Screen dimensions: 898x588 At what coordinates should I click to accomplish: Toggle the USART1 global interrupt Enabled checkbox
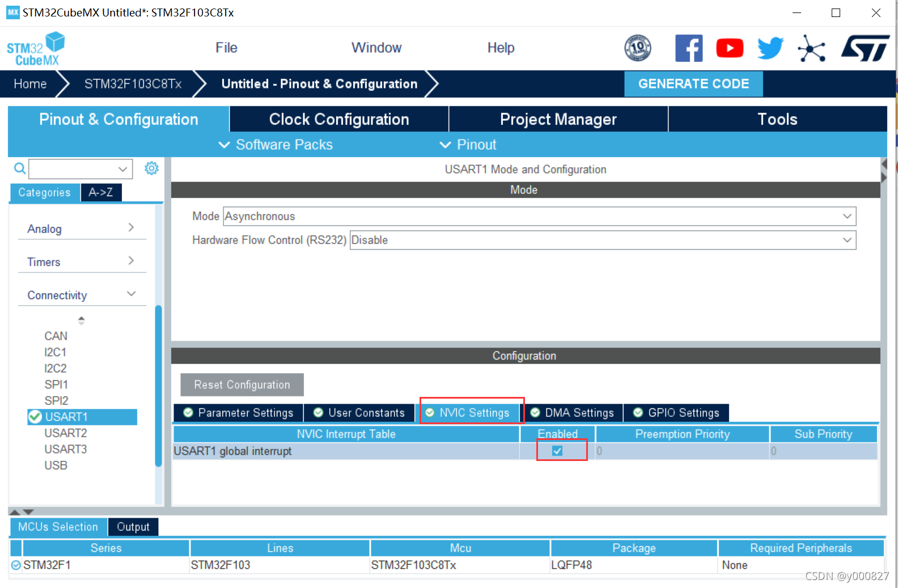[x=557, y=451]
